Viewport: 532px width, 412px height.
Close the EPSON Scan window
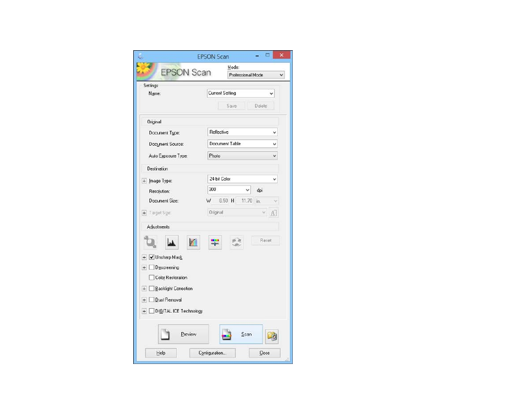[282, 55]
